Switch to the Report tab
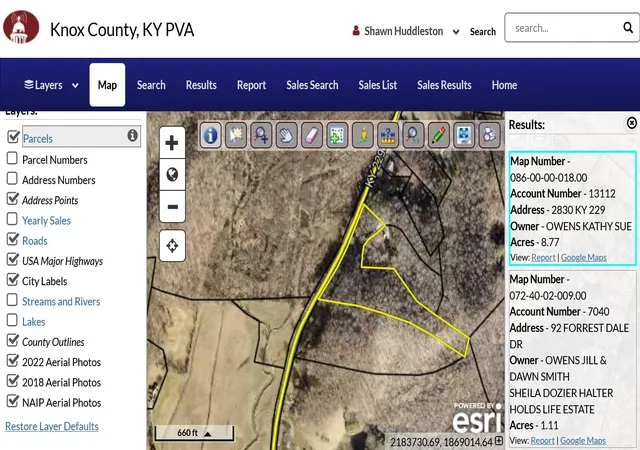The height and width of the screenshot is (450, 640). pos(251,85)
